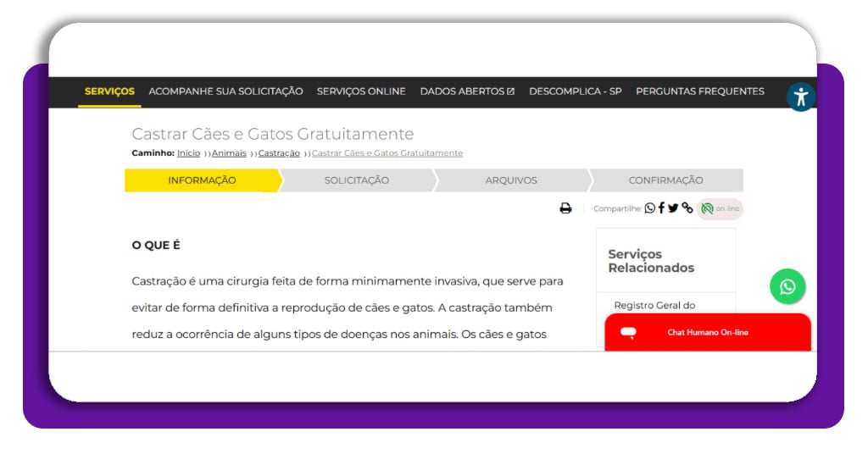Click Castrar Cães e Gatos Gratuitamente breadcrumb
The height and width of the screenshot is (454, 868).
pos(387,153)
